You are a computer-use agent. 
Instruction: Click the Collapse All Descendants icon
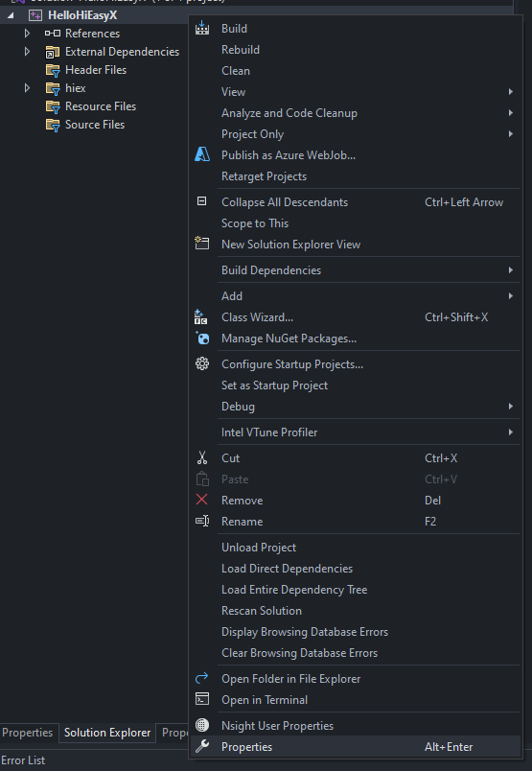pos(201,201)
